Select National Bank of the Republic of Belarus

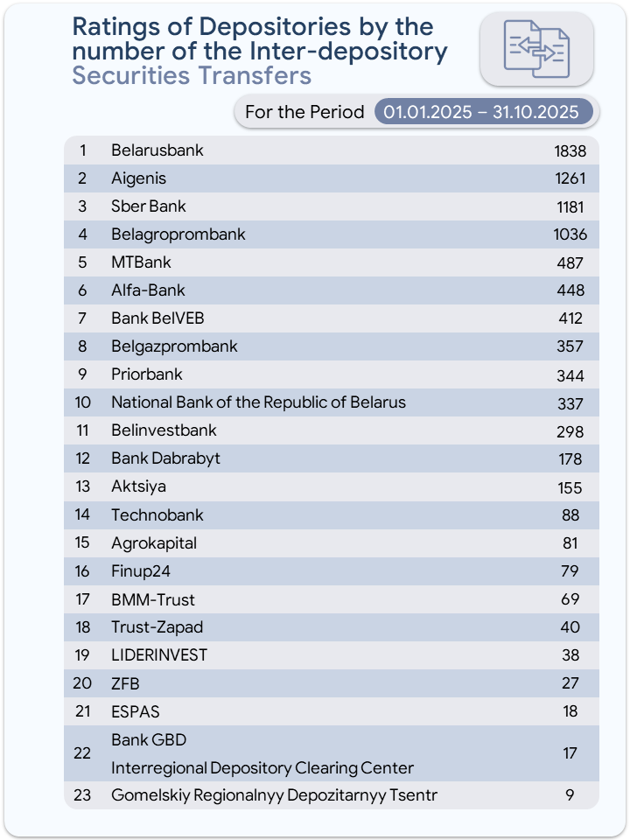(258, 402)
